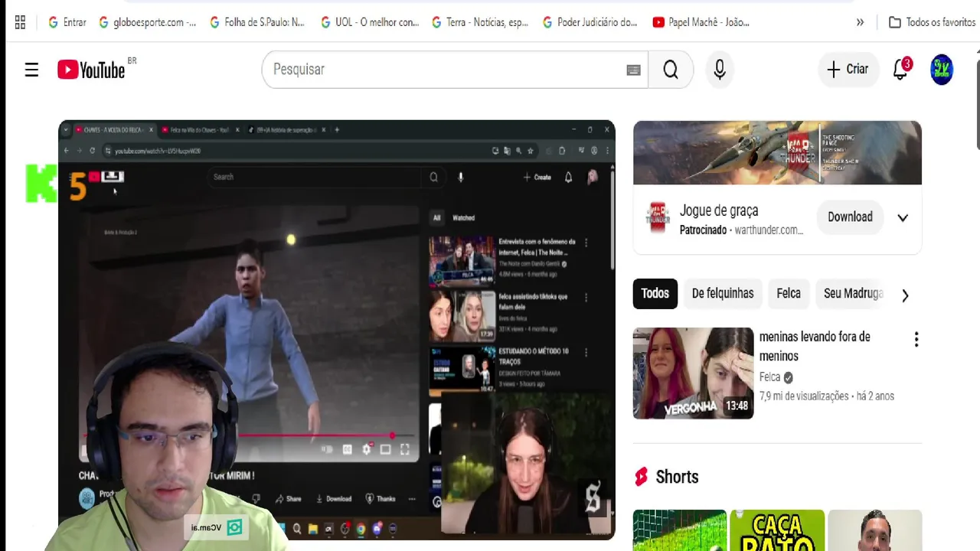Open the Poder Judiciário bookmark

(590, 22)
